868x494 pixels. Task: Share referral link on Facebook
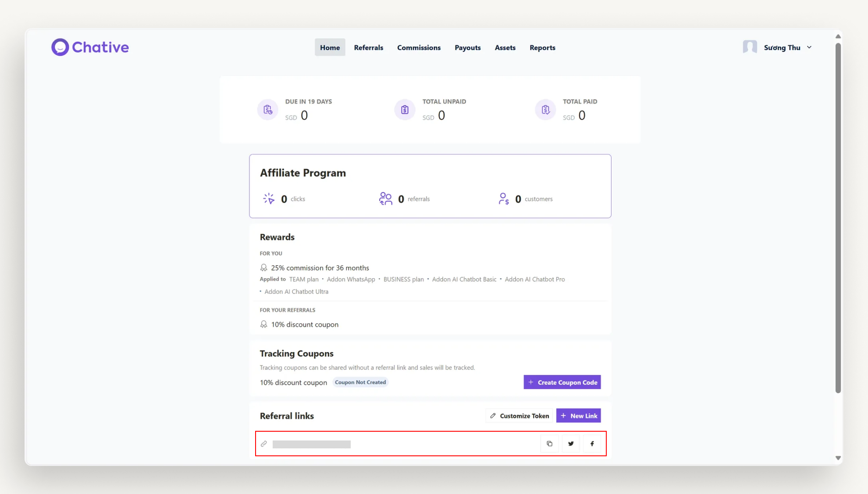[592, 444]
